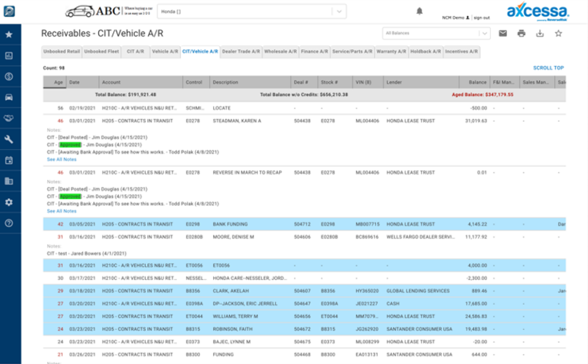Switch to the CIT A/R tab
Viewport: 588px width, 364px height.
(x=136, y=51)
